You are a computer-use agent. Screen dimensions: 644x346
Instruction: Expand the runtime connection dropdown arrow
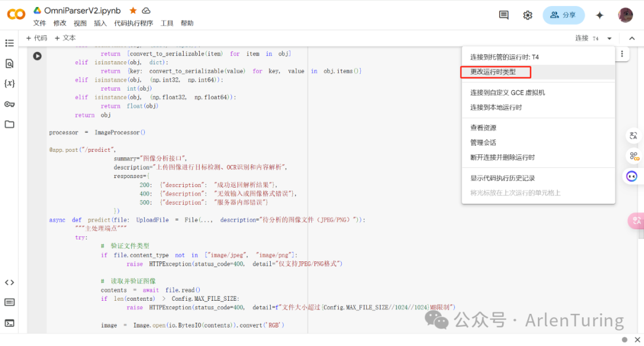click(609, 38)
